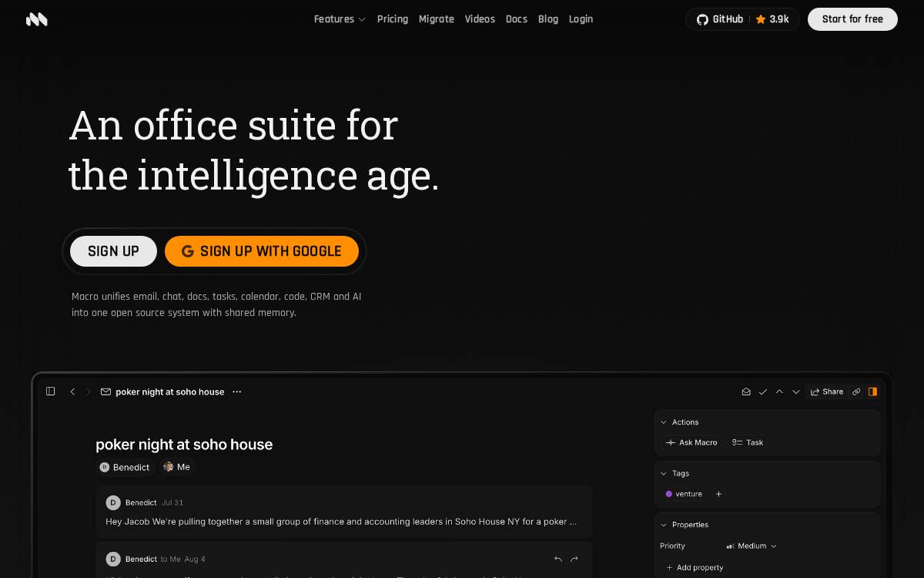Open the three-dot more options menu
Image resolution: width=924 pixels, height=578 pixels.
coord(237,391)
